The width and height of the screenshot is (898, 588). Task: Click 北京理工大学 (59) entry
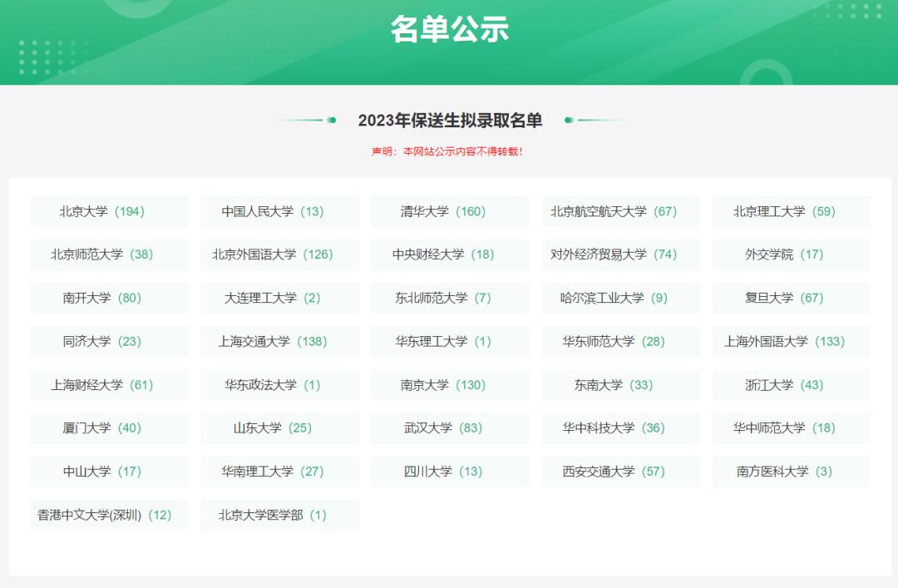(791, 211)
